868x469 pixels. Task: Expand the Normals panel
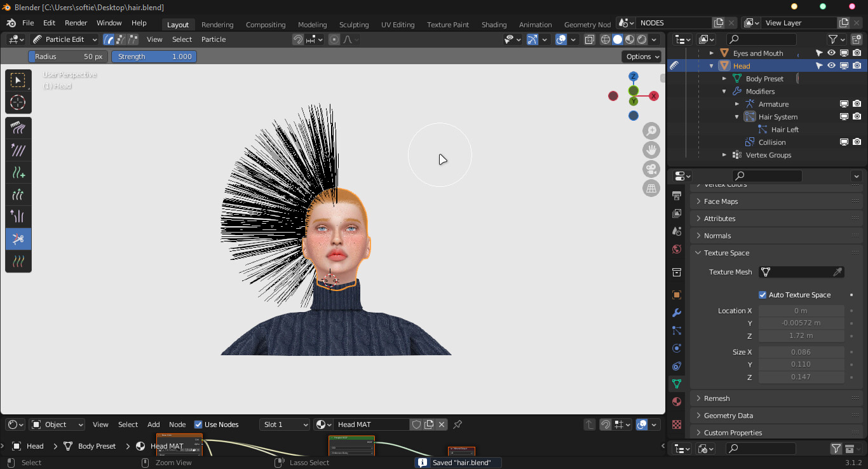tap(776, 236)
